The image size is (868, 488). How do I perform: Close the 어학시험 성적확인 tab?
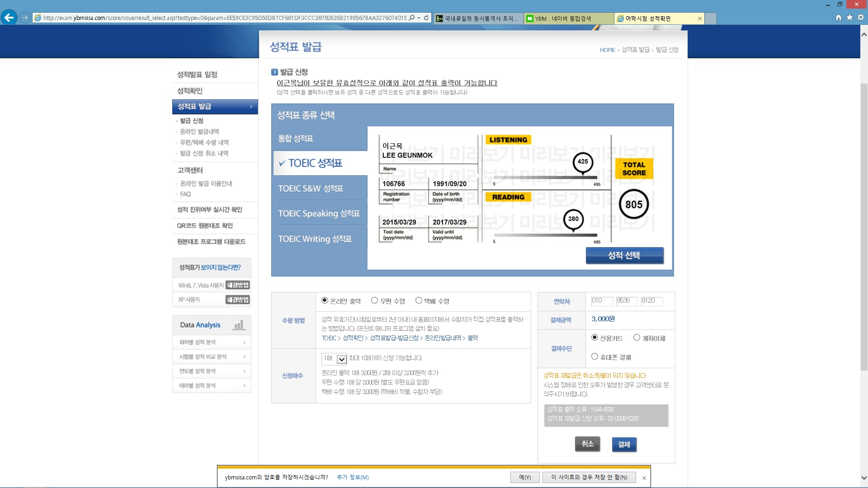click(700, 19)
